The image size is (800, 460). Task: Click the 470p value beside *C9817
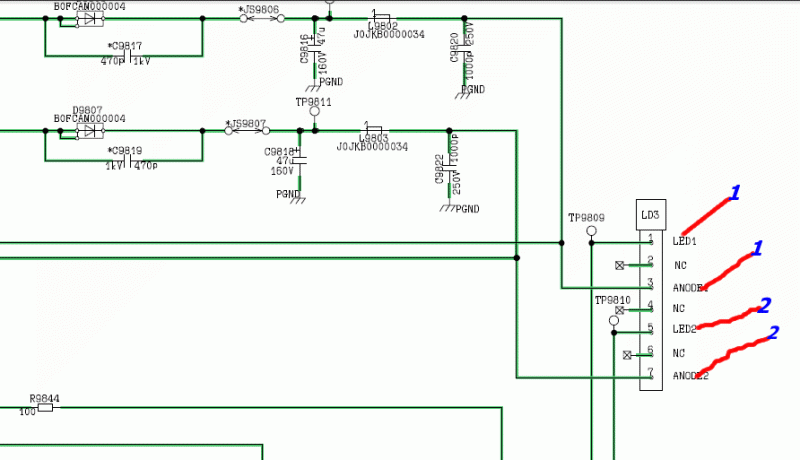coord(112,61)
